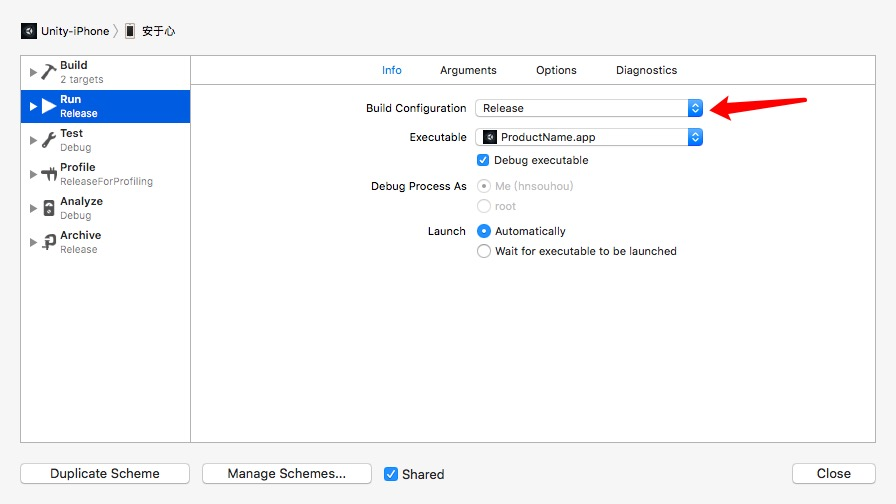Image resolution: width=896 pixels, height=504 pixels.
Task: Expand the Test disclosure triangle
Action: point(33,140)
